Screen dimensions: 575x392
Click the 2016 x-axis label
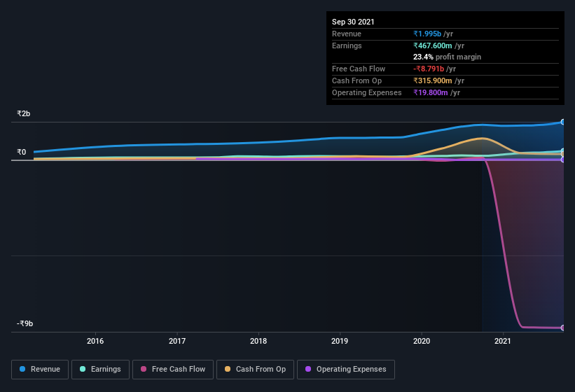tap(95, 341)
